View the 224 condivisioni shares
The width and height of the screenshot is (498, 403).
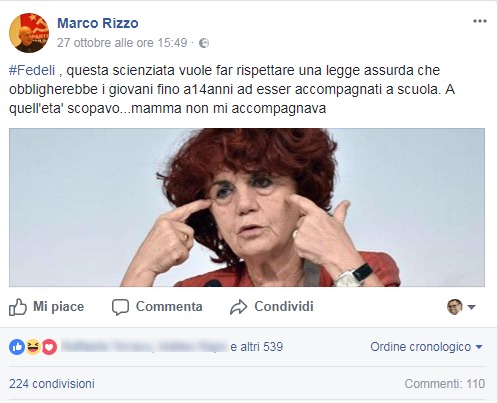point(52,384)
